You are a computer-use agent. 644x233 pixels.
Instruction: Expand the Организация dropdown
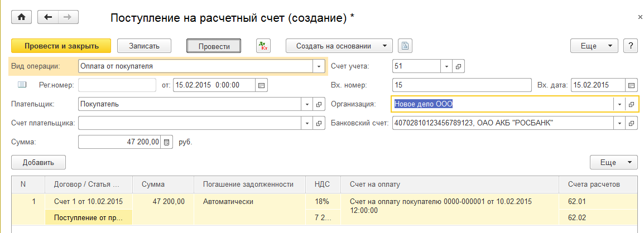coord(620,104)
